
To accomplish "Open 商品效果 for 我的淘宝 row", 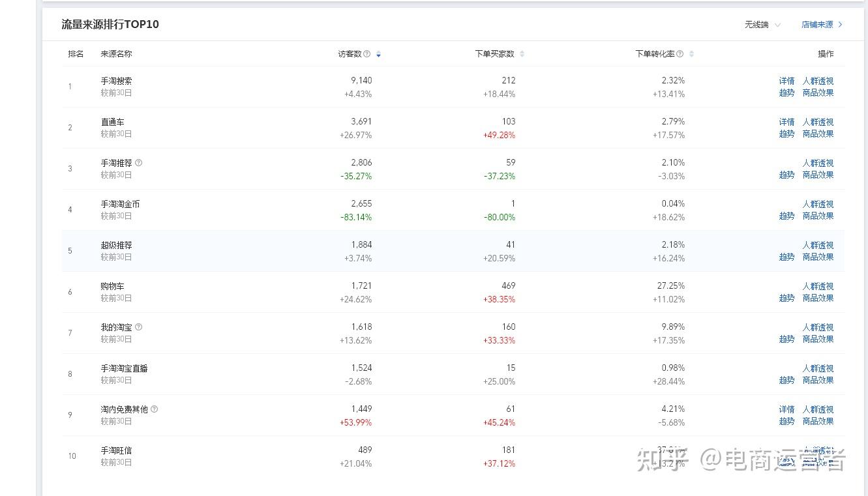I will click(x=818, y=339).
